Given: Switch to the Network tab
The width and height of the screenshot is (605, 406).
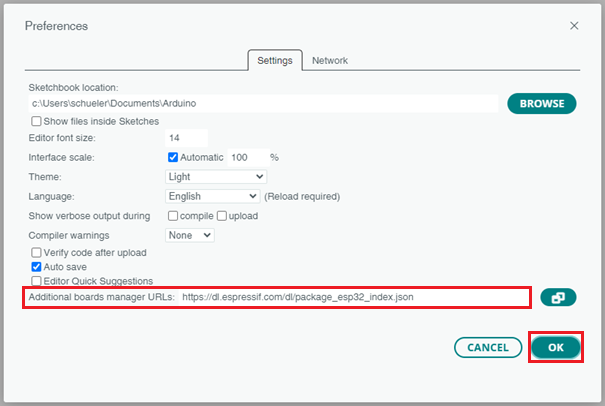Looking at the screenshot, I should 330,60.
